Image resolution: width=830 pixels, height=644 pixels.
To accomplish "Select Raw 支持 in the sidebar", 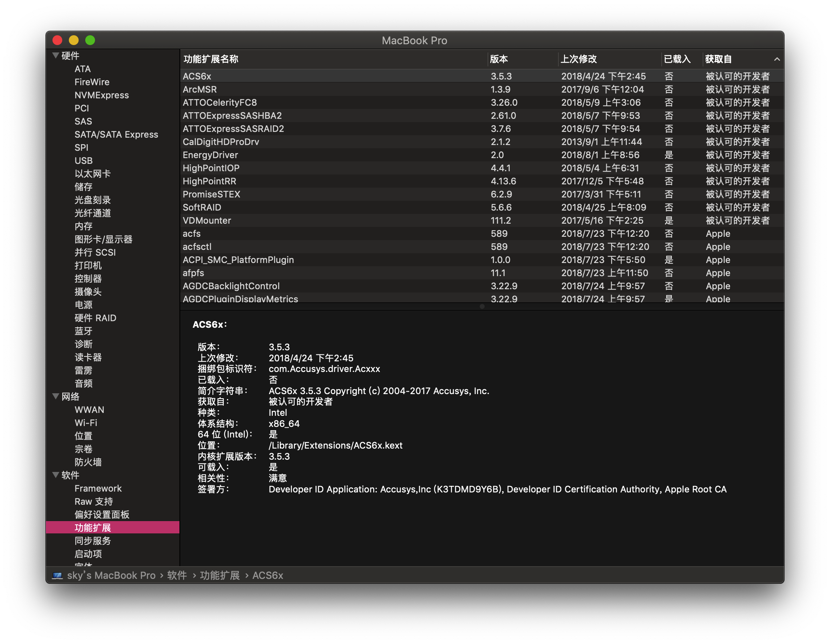I will coord(93,501).
